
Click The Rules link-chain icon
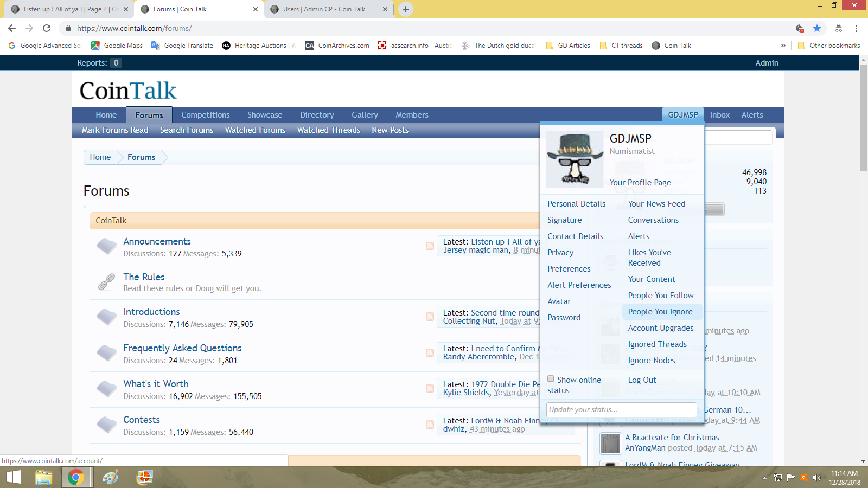coord(107,282)
